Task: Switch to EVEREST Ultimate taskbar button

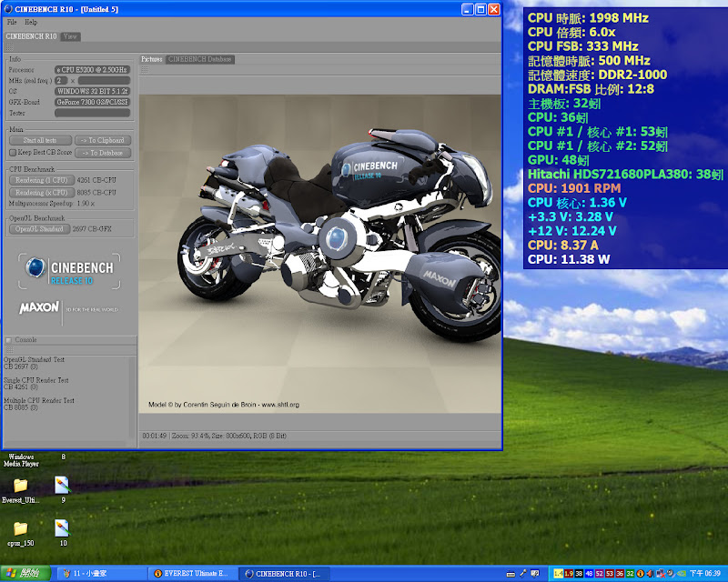Action: click(x=192, y=574)
